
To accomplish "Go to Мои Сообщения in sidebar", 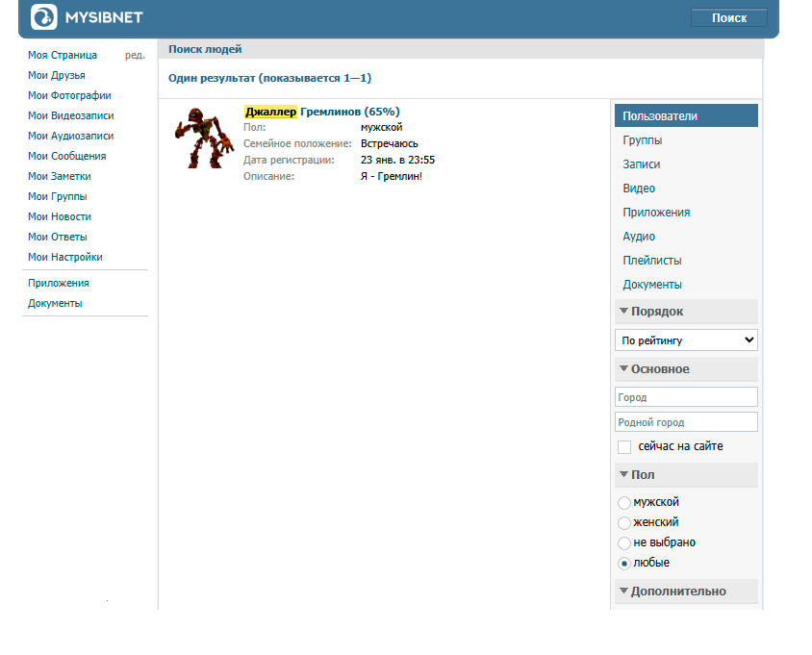I will tap(67, 156).
